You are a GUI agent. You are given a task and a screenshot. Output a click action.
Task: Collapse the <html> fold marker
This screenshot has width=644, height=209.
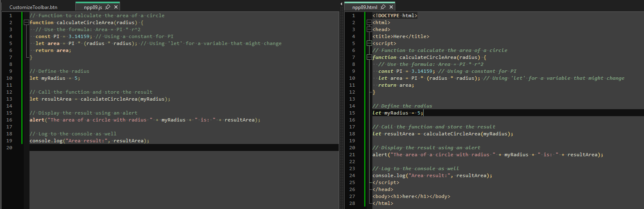369,22
